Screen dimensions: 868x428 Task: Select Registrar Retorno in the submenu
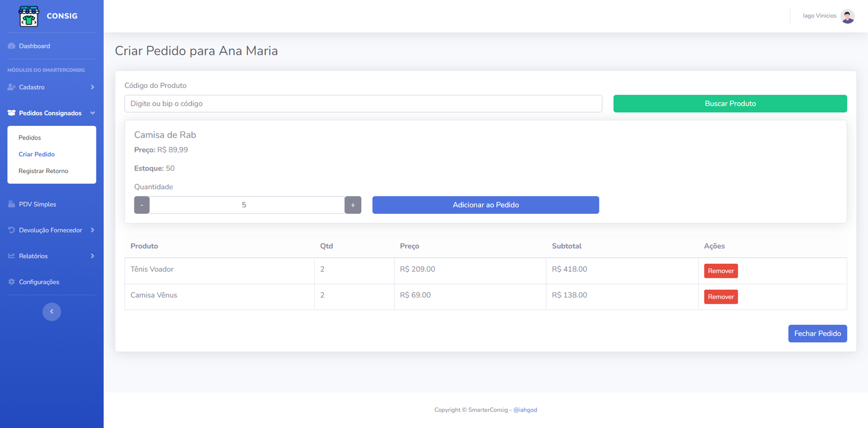(43, 171)
